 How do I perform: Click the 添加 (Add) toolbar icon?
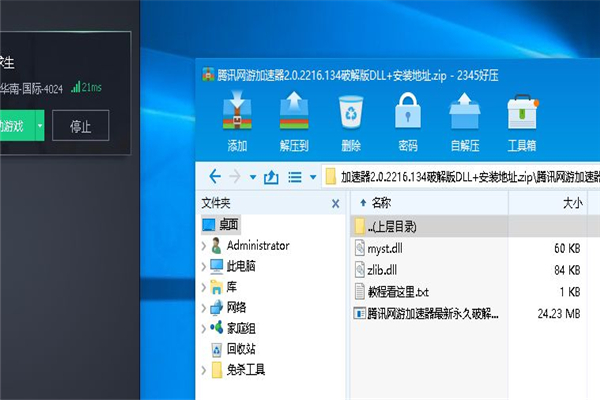[237, 111]
